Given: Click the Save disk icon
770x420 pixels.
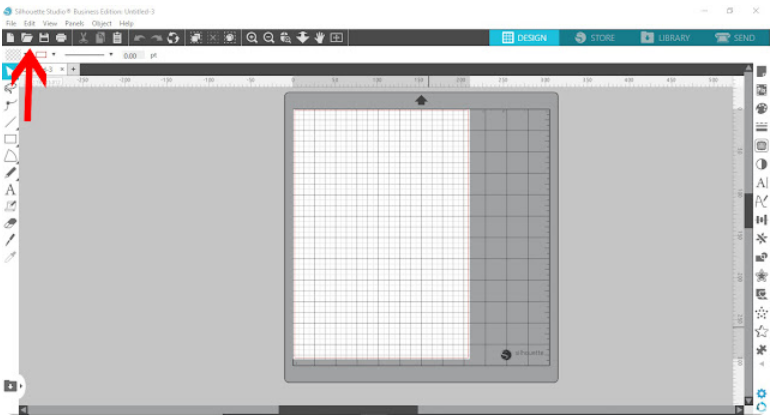Looking at the screenshot, I should (x=44, y=38).
